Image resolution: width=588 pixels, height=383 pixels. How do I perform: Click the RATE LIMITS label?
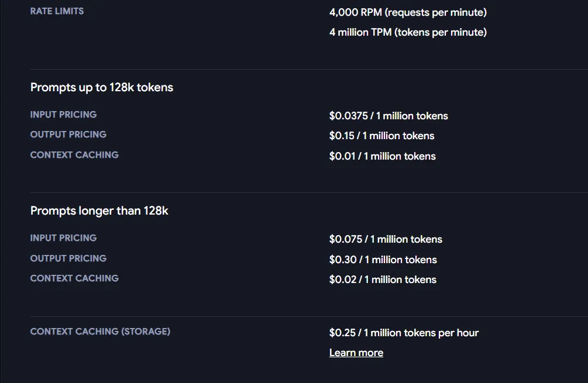[57, 11]
